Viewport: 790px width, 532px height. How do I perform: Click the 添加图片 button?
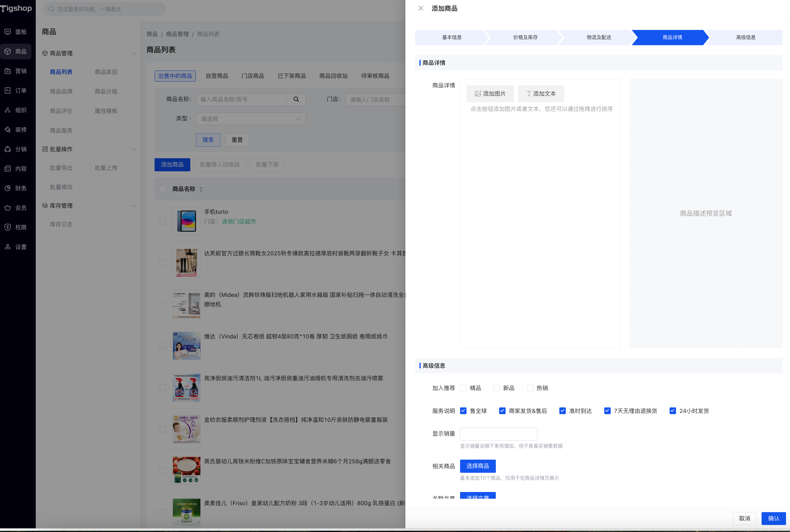[x=490, y=94]
